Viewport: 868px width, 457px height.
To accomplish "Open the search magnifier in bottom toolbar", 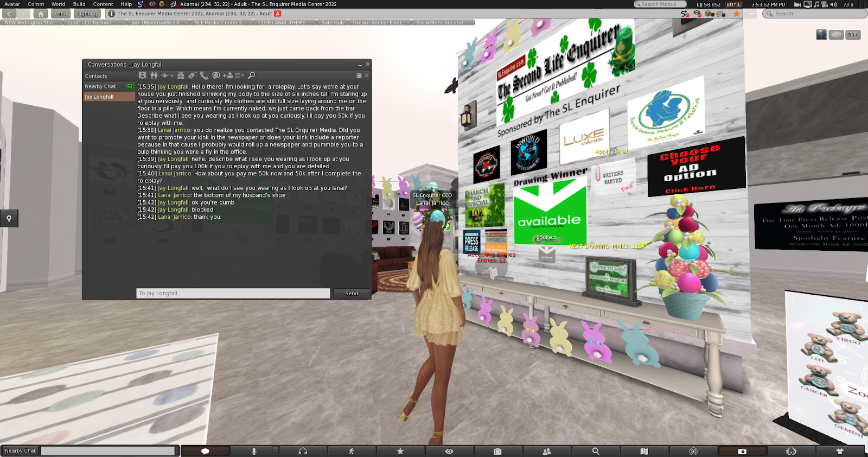I will pos(596,451).
